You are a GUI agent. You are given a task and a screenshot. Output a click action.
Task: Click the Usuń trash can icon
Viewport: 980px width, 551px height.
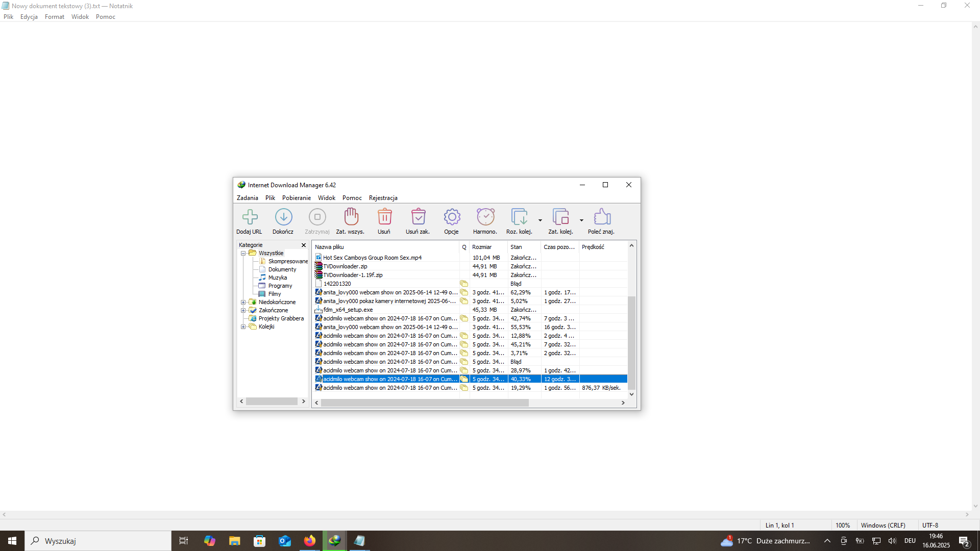coord(384,217)
